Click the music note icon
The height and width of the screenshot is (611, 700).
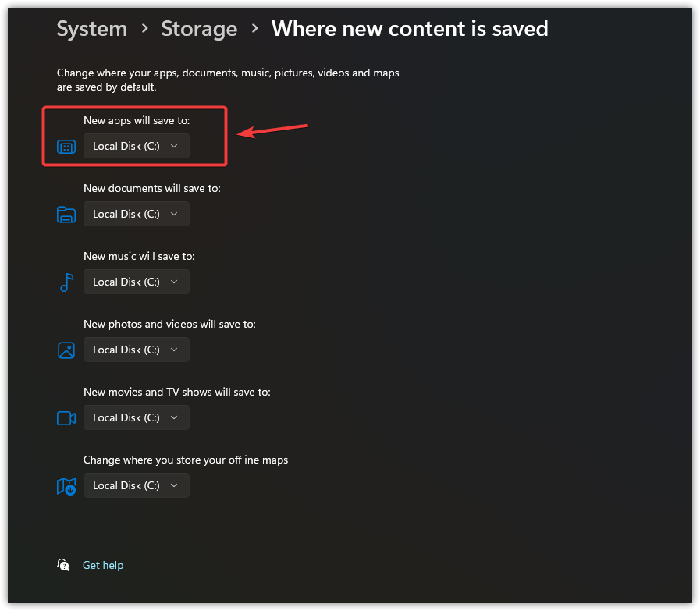(x=66, y=282)
